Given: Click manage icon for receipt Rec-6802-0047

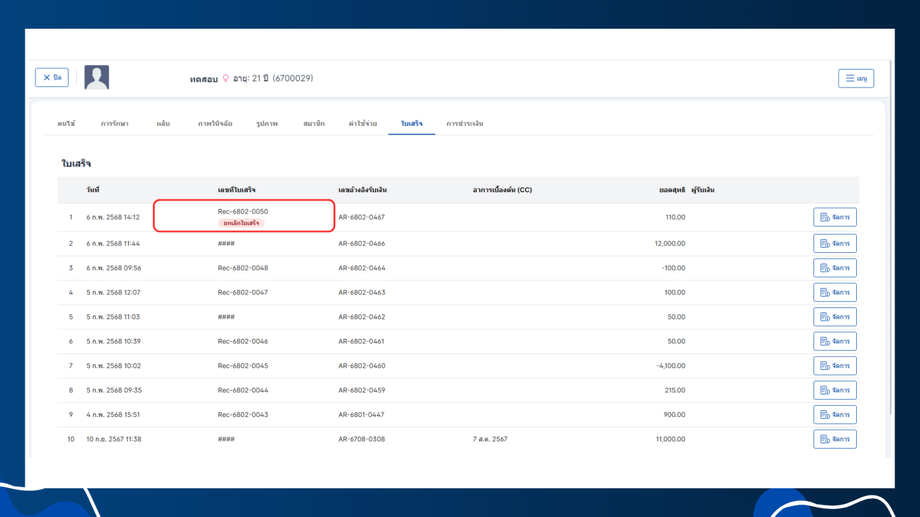Looking at the screenshot, I should pyautogui.click(x=825, y=293).
